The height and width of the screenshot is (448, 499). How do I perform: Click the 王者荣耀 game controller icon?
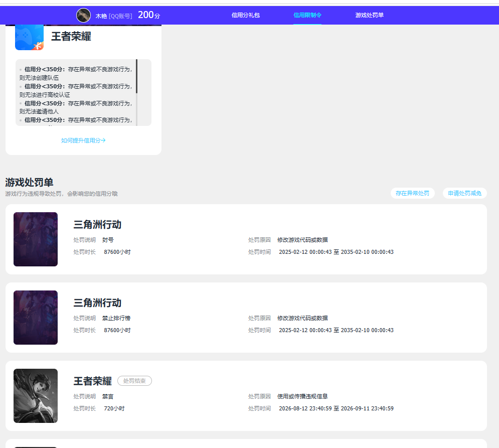point(29,37)
